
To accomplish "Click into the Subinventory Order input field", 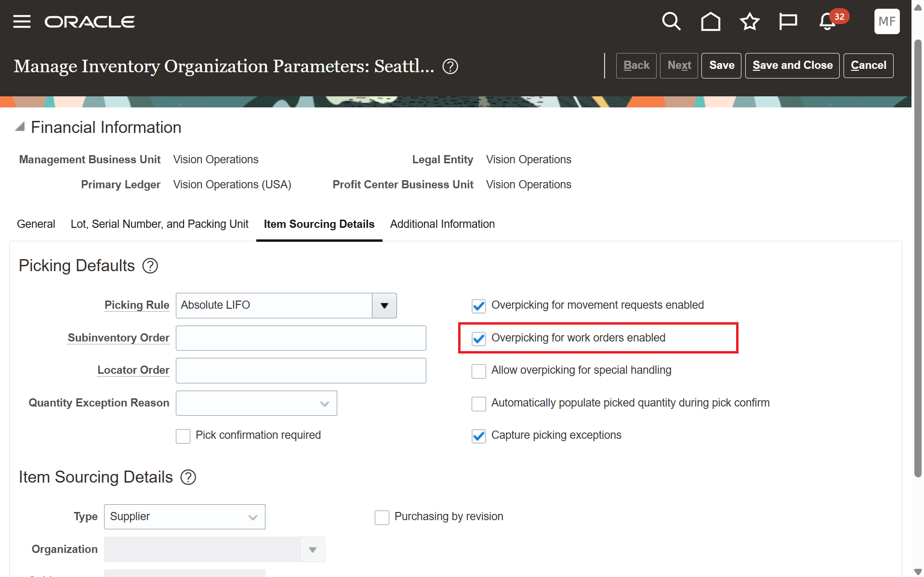I will pos(301,338).
